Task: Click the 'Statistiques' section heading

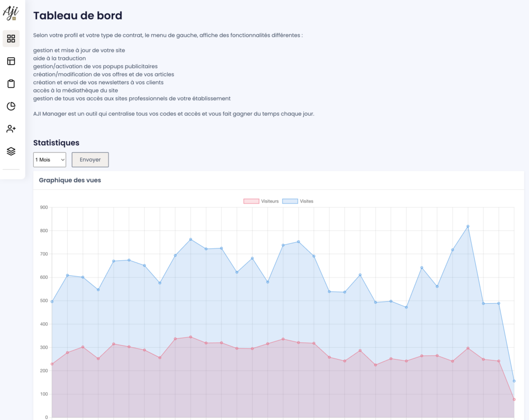Action: tap(56, 143)
